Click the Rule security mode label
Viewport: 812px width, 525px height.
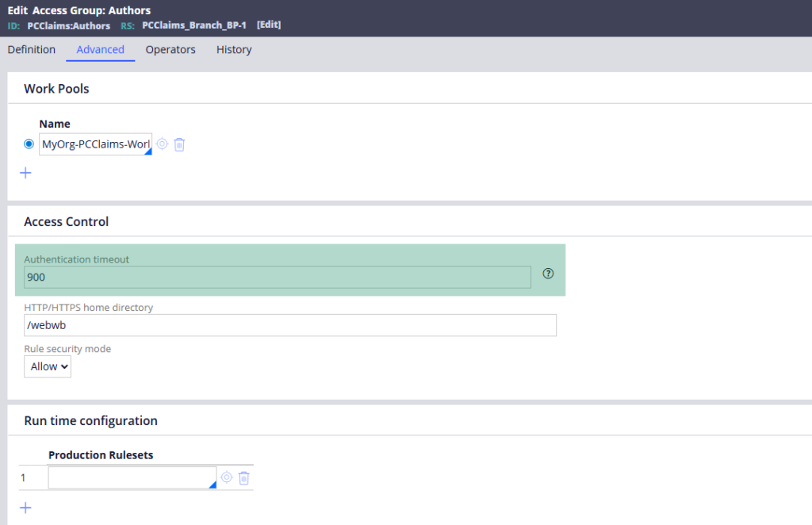click(x=67, y=349)
